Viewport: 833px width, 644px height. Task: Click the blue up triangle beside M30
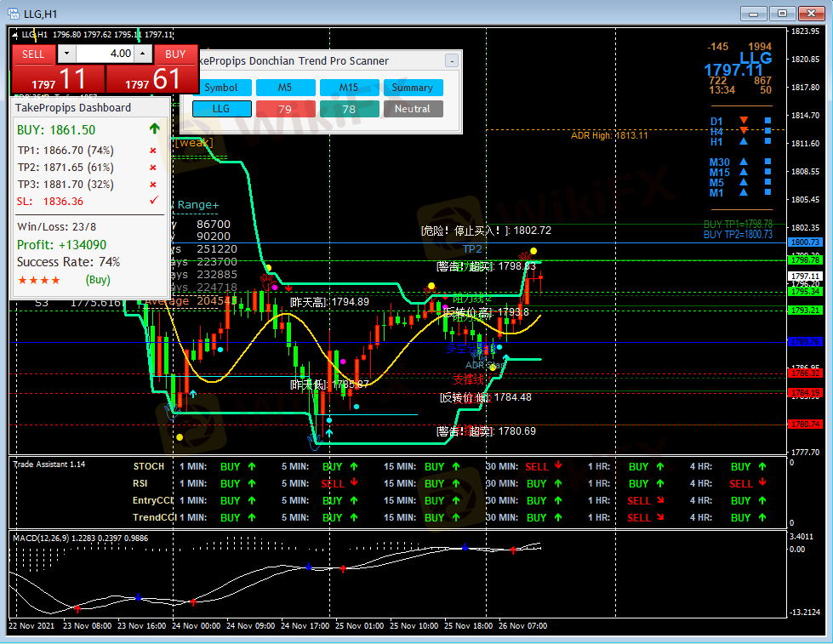click(744, 162)
